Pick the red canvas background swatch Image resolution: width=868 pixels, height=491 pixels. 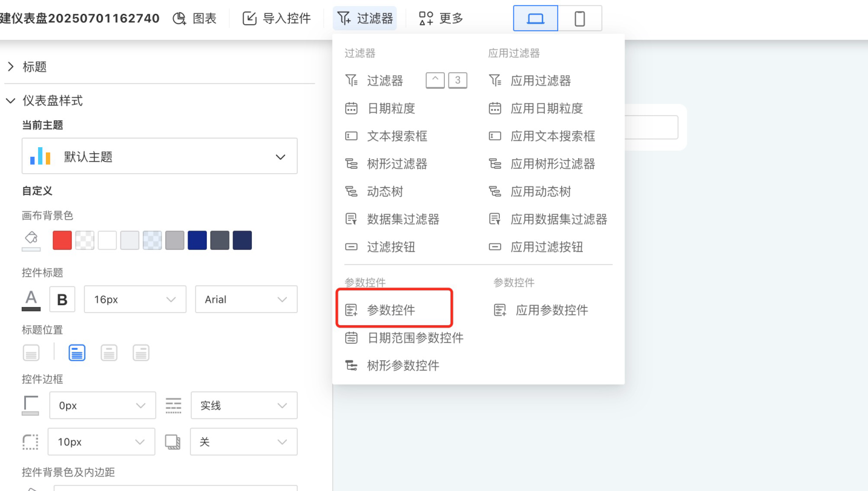pos(62,240)
